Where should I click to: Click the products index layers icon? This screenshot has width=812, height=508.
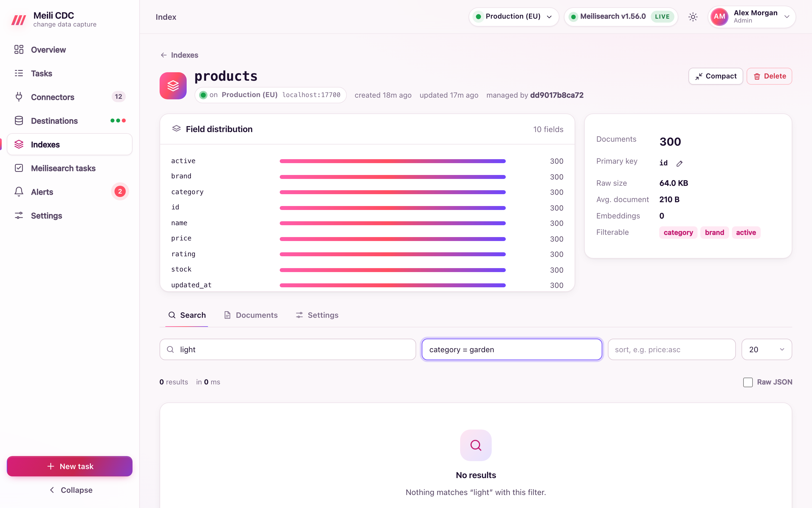click(x=173, y=86)
